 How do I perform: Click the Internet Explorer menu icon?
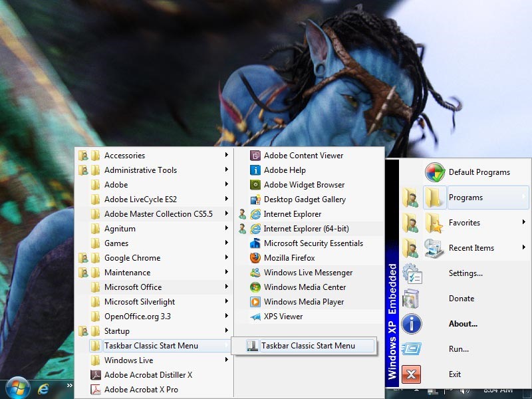pyautogui.click(x=255, y=214)
